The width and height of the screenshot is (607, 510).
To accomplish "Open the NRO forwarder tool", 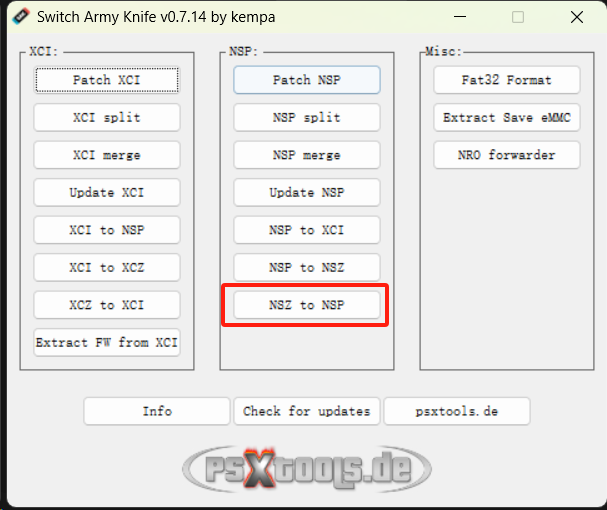I will click(506, 155).
